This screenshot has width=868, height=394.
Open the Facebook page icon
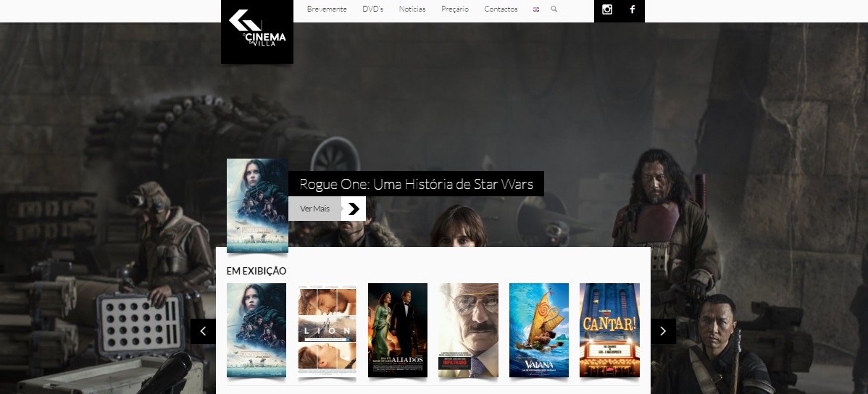[633, 9]
